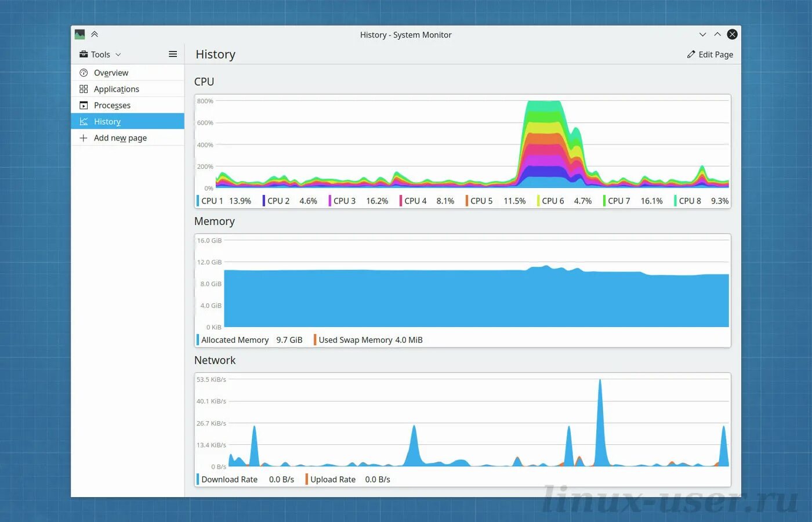This screenshot has height=522, width=812.
Task: Click the CPU usage spike in the chart
Action: coord(544,145)
